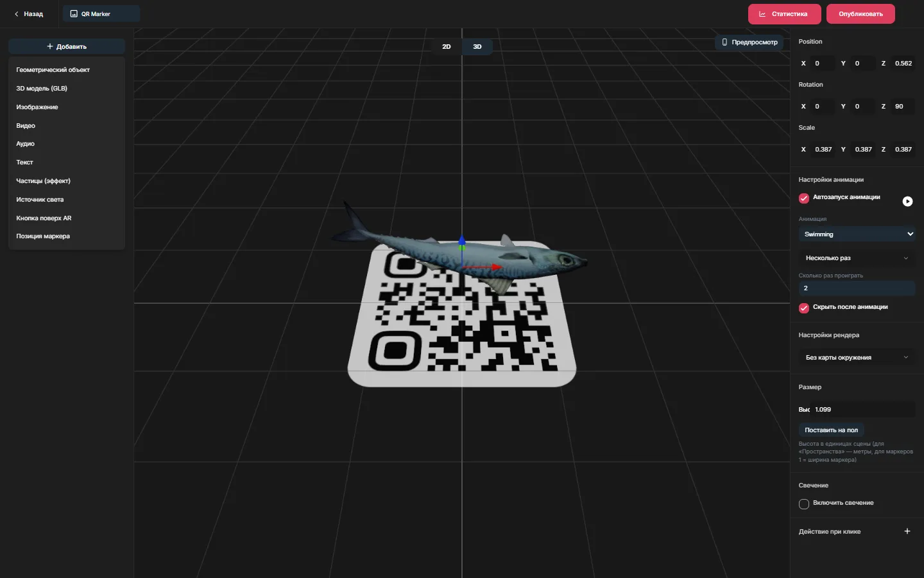Open Предпросмотр preview
The width and height of the screenshot is (924, 578).
(749, 42)
